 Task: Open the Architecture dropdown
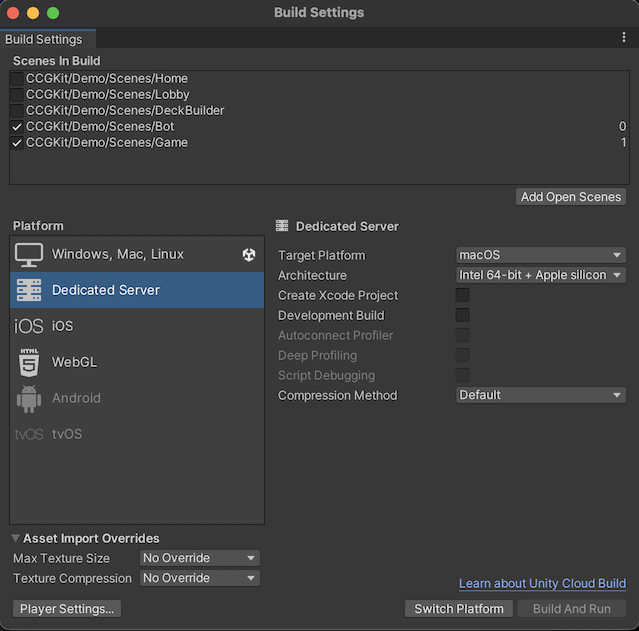tap(541, 275)
